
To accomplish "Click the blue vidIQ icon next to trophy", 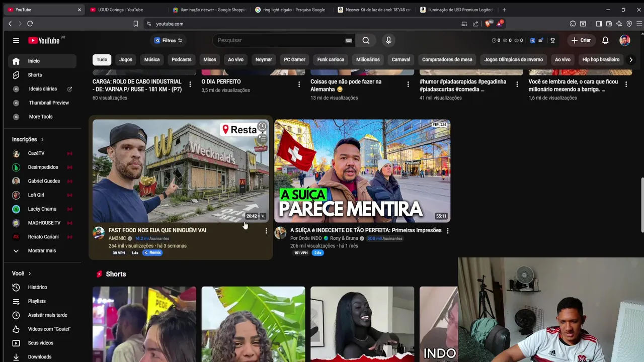I will coord(533,40).
